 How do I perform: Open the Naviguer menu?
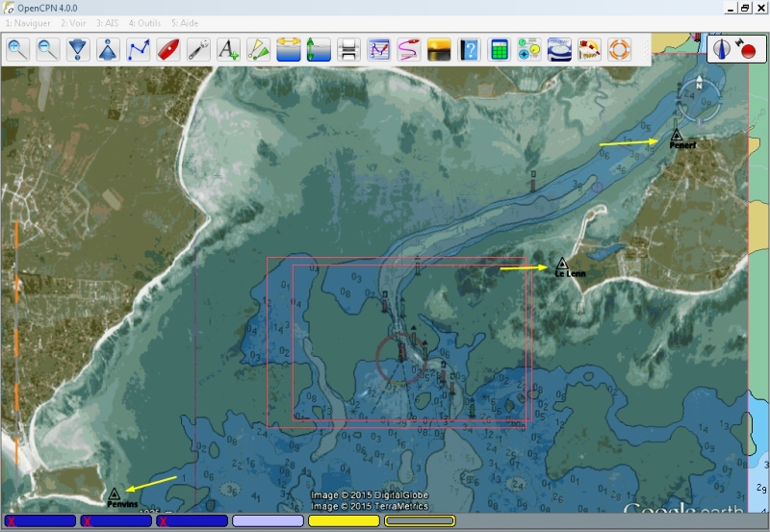[x=28, y=22]
